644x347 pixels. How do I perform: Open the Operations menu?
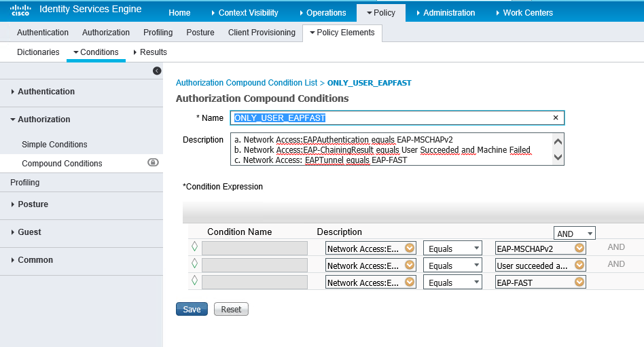click(323, 13)
